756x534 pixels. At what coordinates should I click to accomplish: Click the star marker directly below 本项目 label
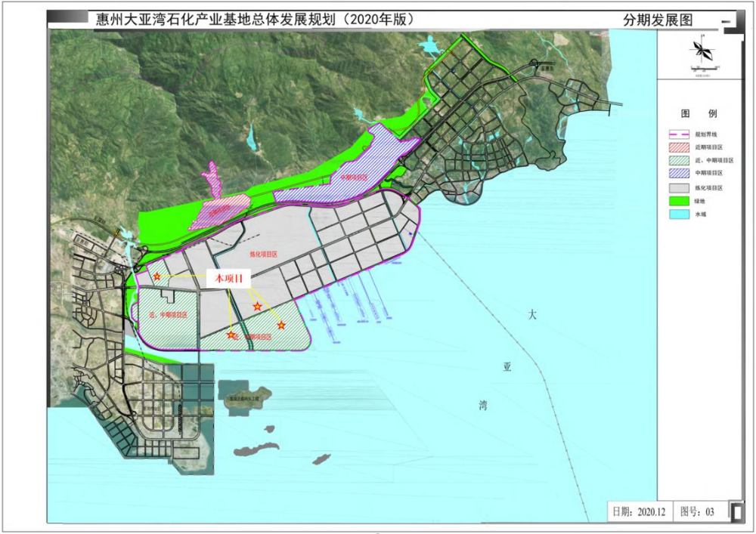pyautogui.click(x=258, y=307)
